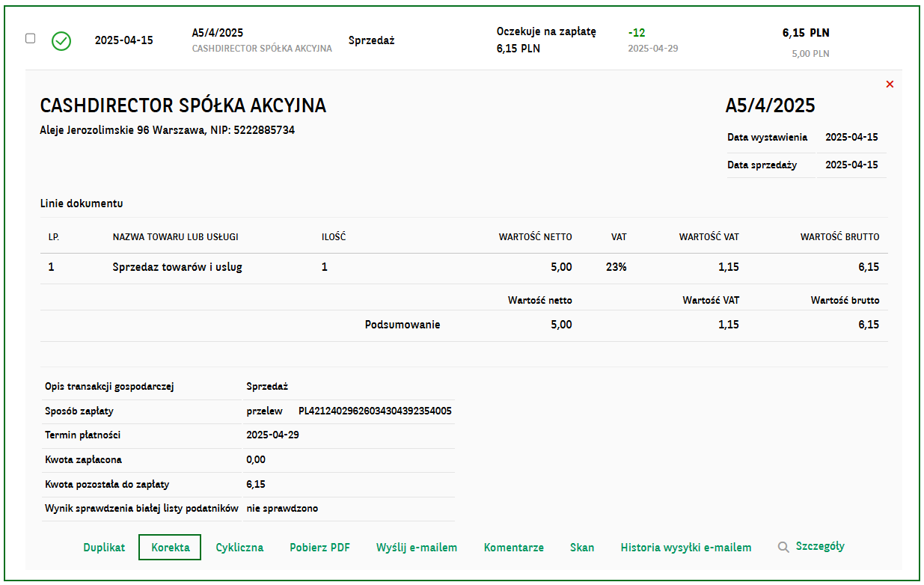Click the large A5/4/2025 document title
Viewport: 924px width, 585px height.
(770, 105)
